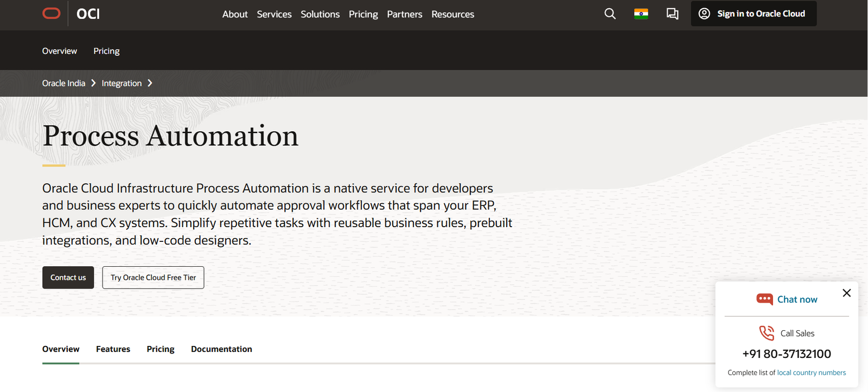Image resolution: width=868 pixels, height=392 pixels.
Task: Open the search magnifier icon
Action: pos(610,14)
